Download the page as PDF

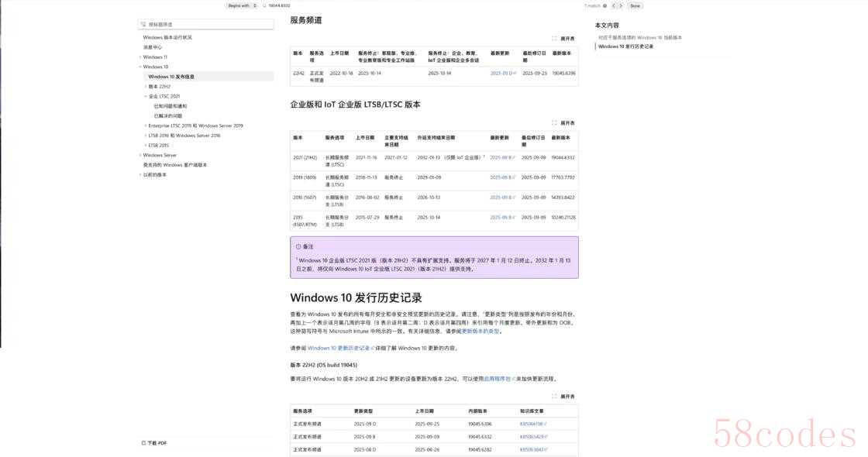[x=154, y=442]
